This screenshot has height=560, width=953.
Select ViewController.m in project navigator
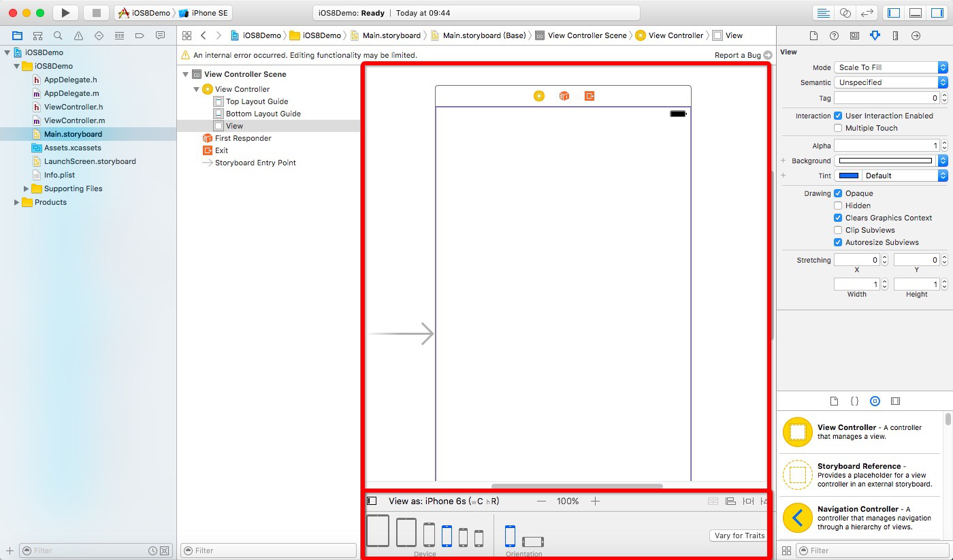[x=74, y=120]
